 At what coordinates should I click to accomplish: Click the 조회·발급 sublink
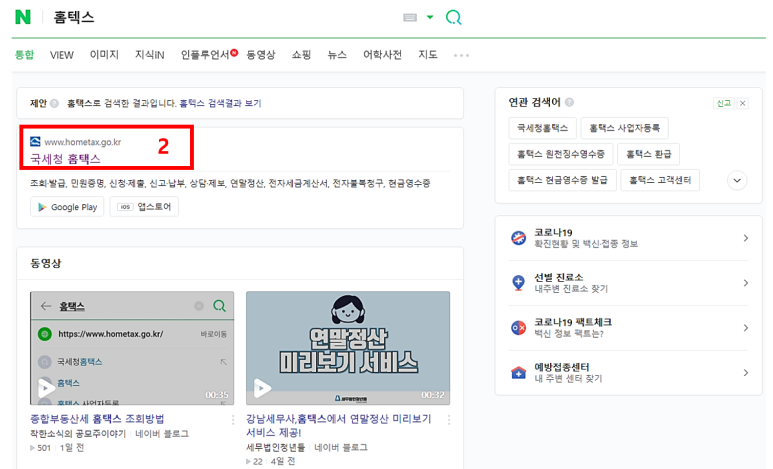pyautogui.click(x=48, y=183)
